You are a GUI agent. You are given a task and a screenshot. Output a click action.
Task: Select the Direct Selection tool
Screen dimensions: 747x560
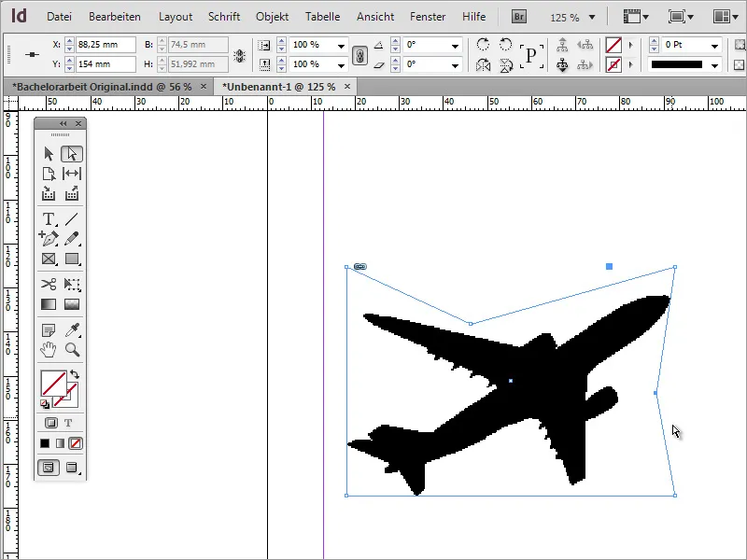pyautogui.click(x=72, y=154)
